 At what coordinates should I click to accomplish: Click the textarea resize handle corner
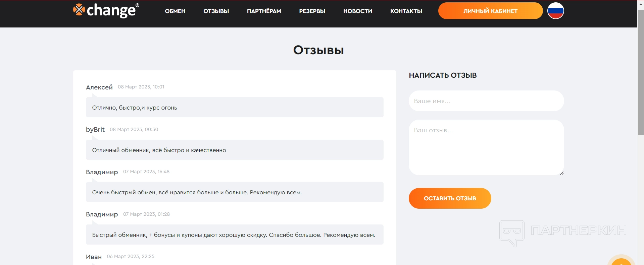562,173
